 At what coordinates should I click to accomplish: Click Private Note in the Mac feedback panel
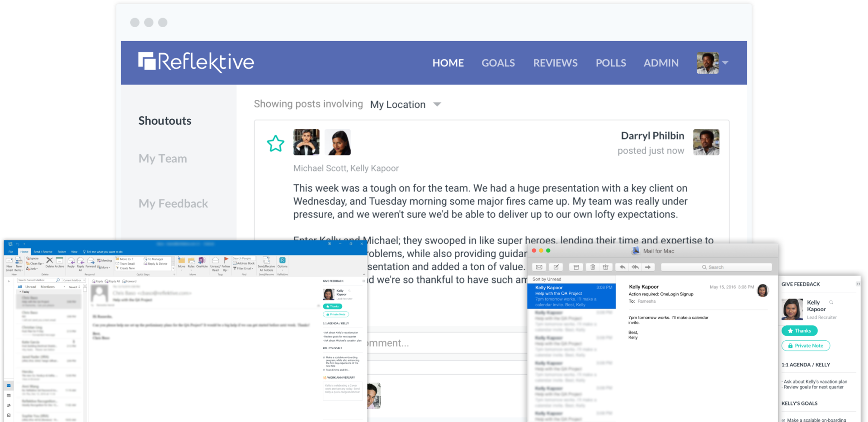click(x=806, y=346)
